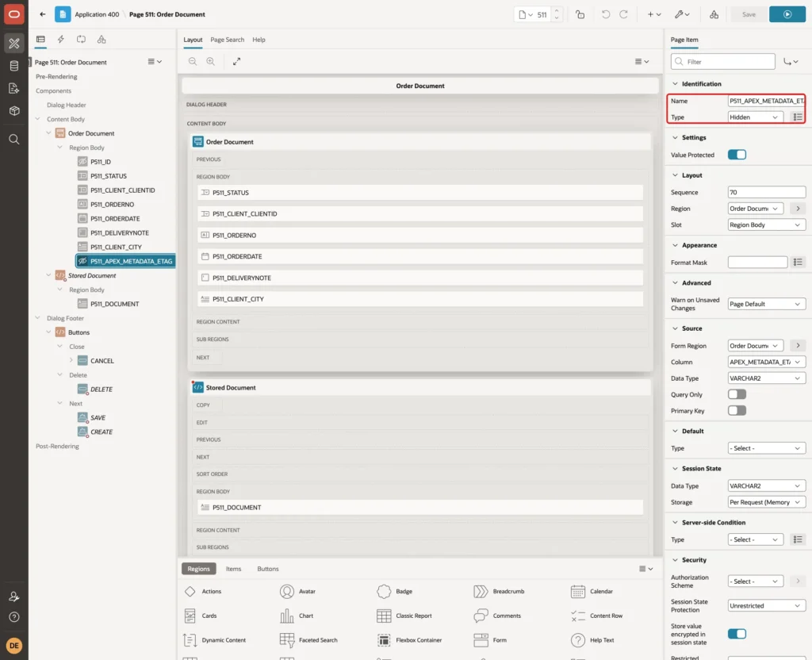Click the Name field P511_APEX_METADATA_ETAG
This screenshot has width=812, height=660.
(x=767, y=101)
